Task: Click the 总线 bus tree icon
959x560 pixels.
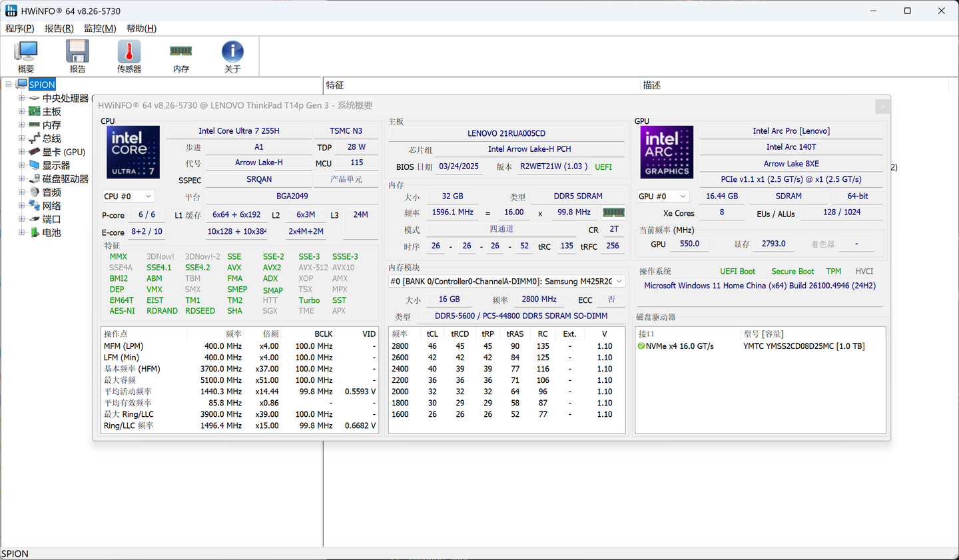Action: click(x=35, y=139)
